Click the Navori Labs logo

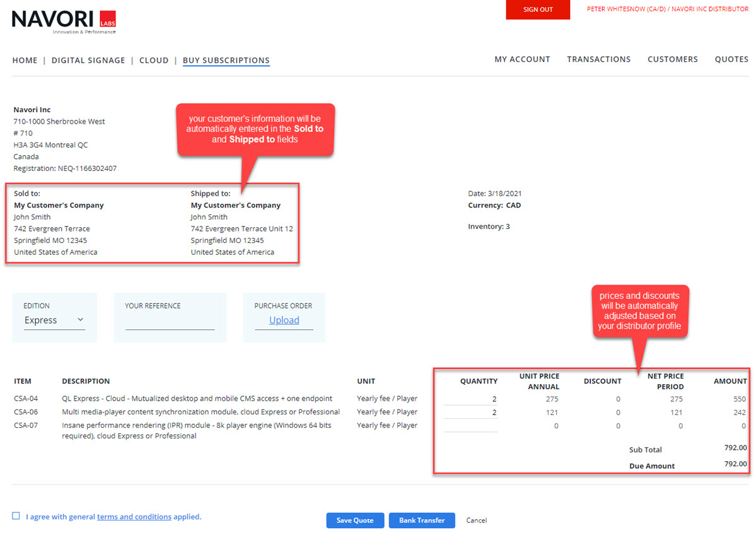(x=64, y=21)
